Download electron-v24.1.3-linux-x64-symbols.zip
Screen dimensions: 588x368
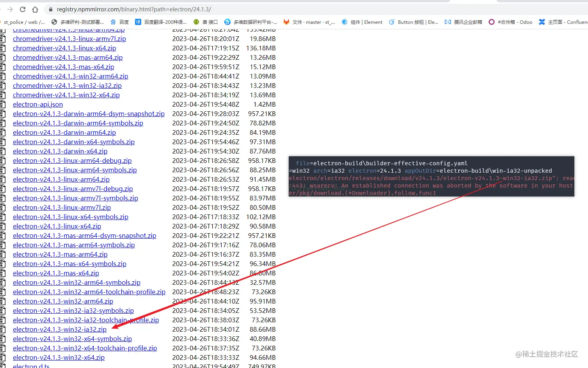click(71, 217)
